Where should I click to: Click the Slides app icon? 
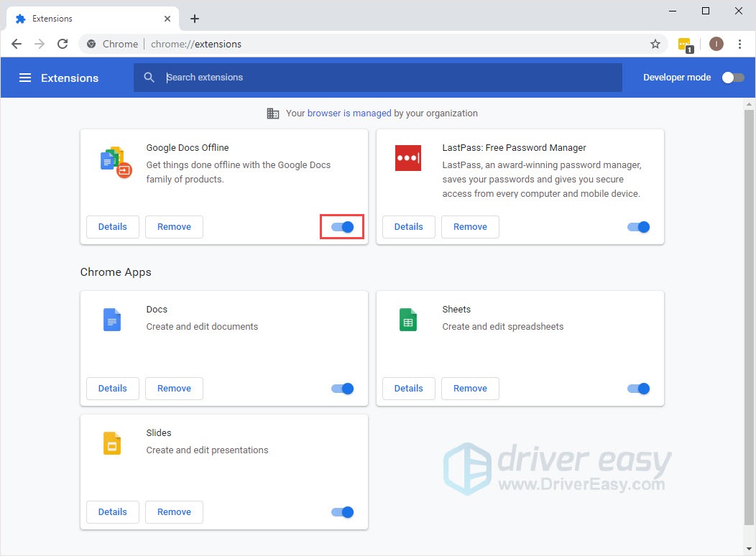point(112,443)
